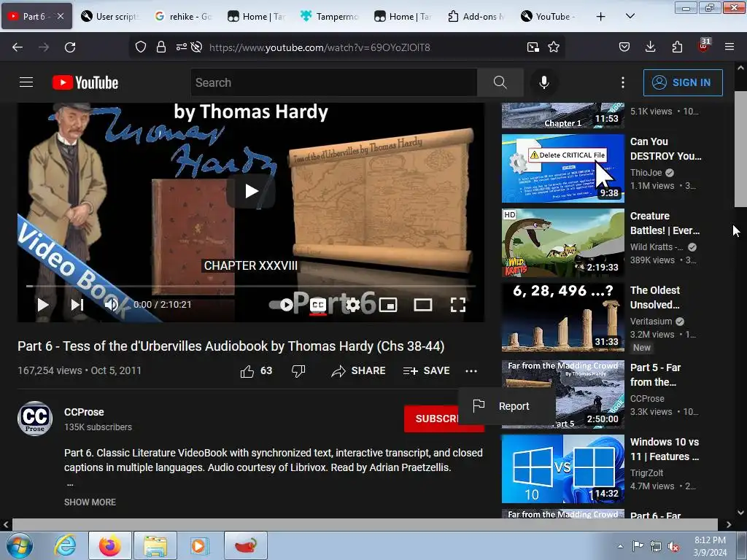Switch to the Tampermonkey tab
Viewport: 747px width, 560px height.
click(330, 16)
